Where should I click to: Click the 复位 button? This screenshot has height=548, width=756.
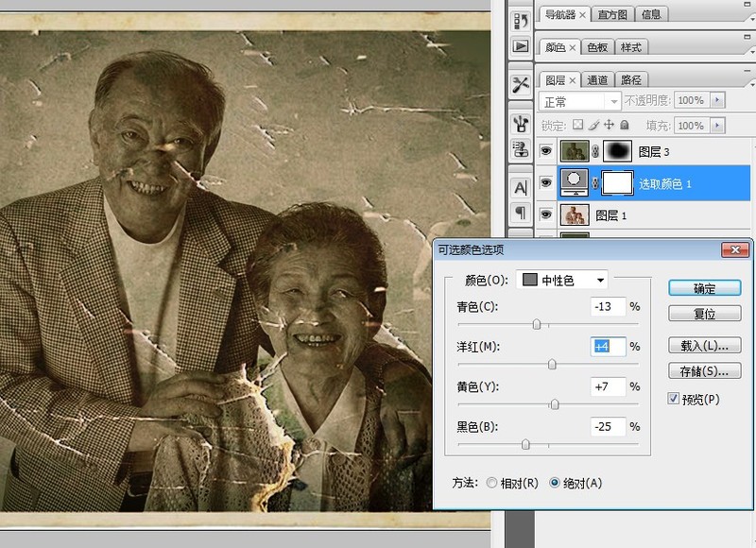704,314
